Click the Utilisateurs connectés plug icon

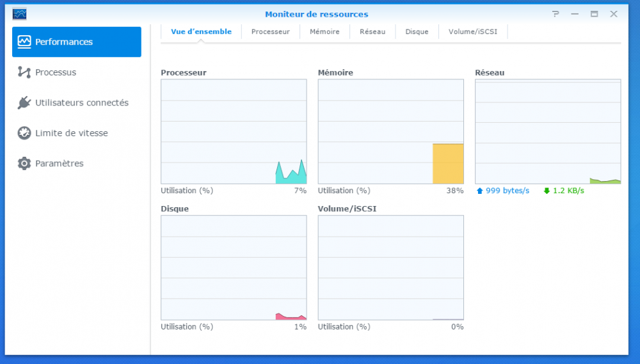tap(24, 102)
